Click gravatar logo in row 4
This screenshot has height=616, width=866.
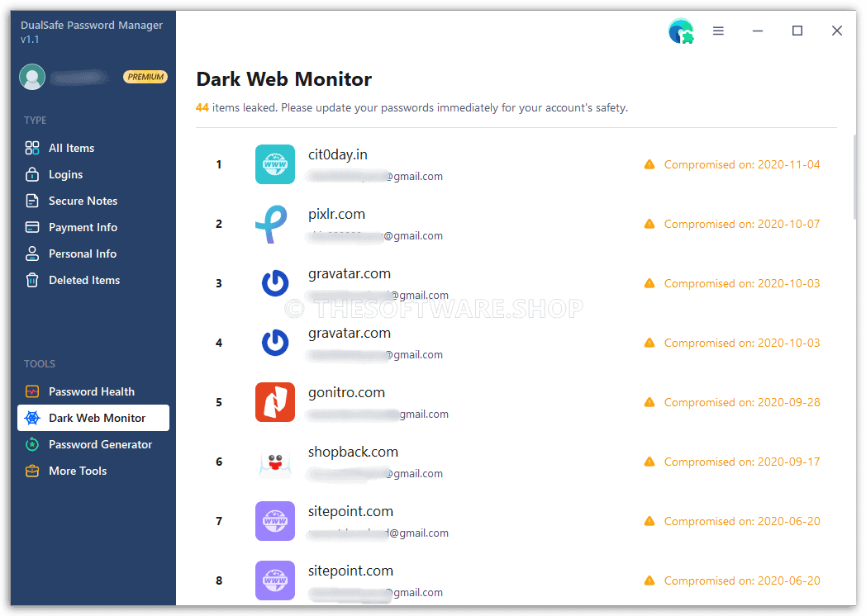tap(275, 343)
